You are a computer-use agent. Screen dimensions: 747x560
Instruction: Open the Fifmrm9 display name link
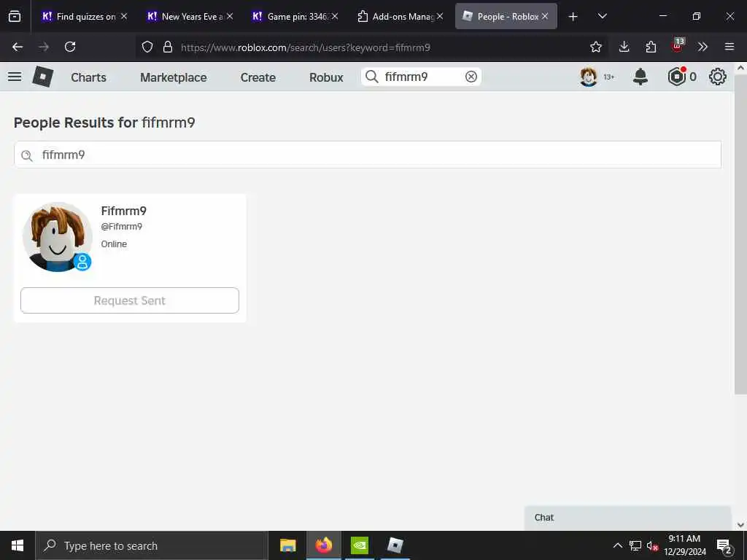pyautogui.click(x=124, y=211)
